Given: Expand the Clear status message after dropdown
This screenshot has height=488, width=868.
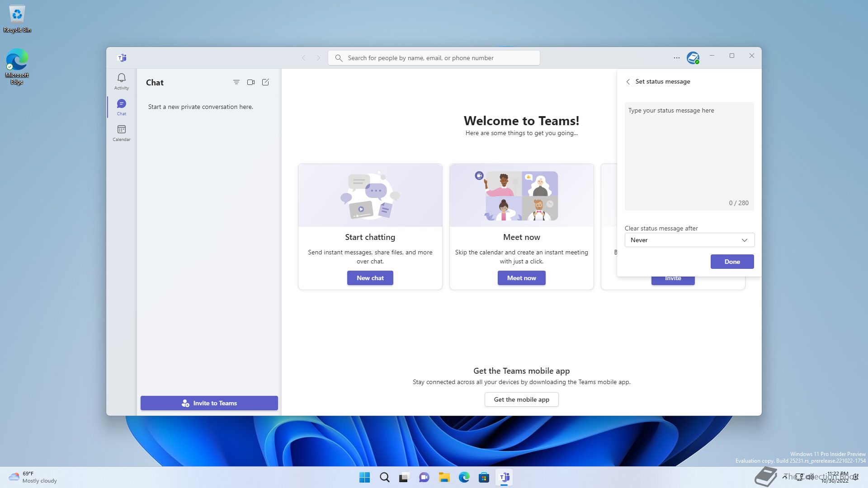Looking at the screenshot, I should point(689,240).
